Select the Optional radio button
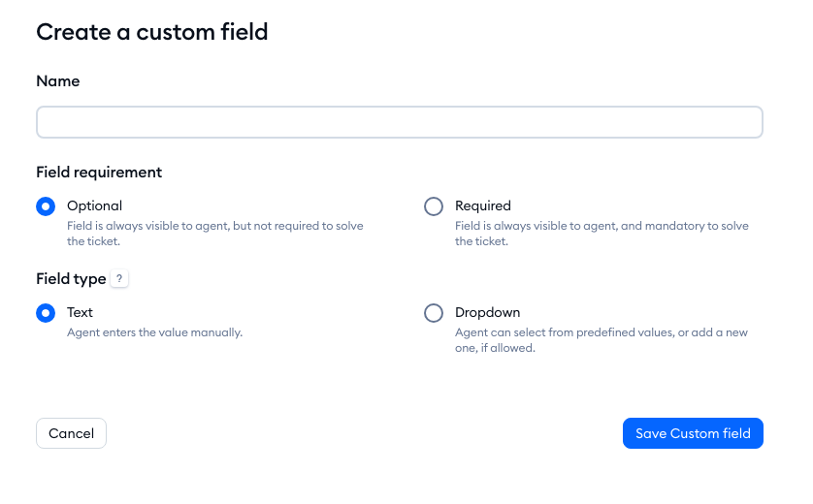 (x=46, y=206)
